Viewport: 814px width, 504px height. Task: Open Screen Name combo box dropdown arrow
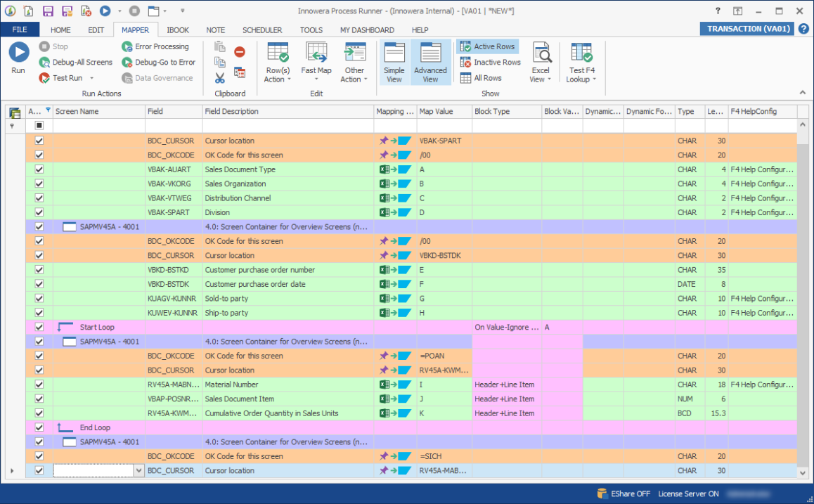point(138,471)
